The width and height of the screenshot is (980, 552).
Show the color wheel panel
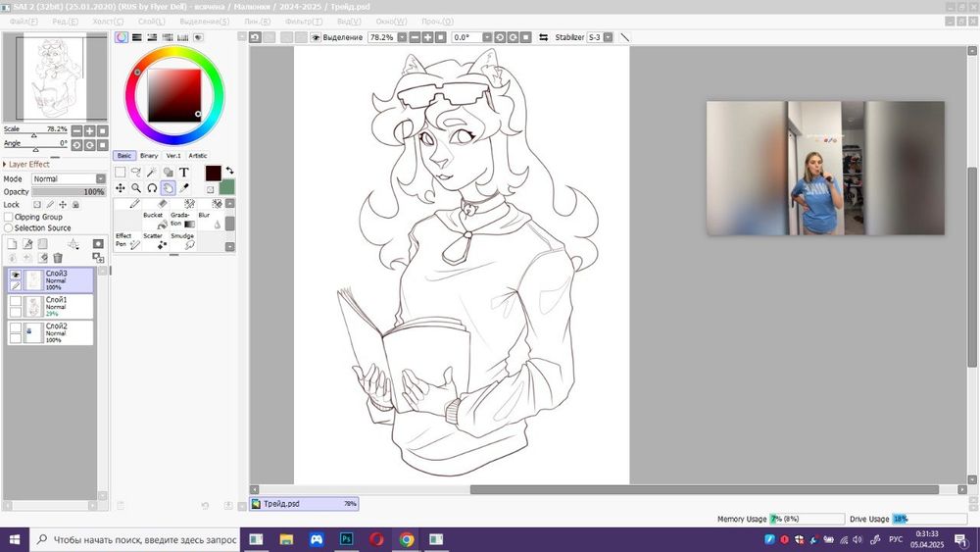click(x=122, y=37)
